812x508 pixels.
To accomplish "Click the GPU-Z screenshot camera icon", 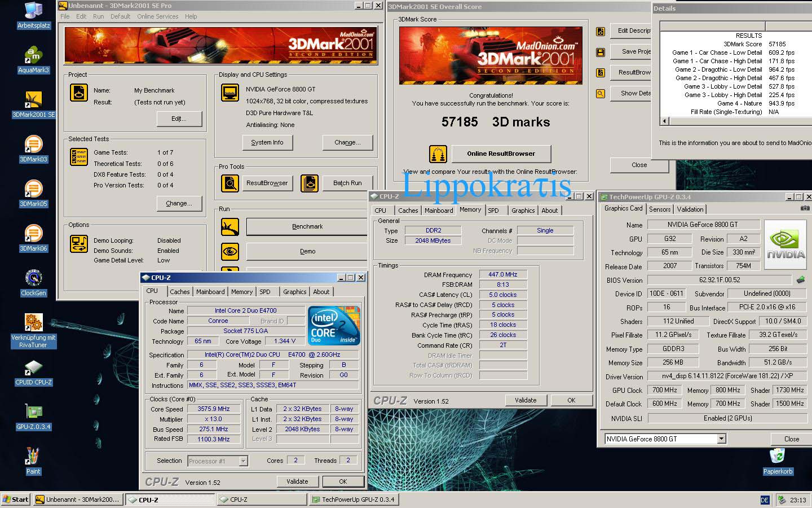I will (805, 208).
